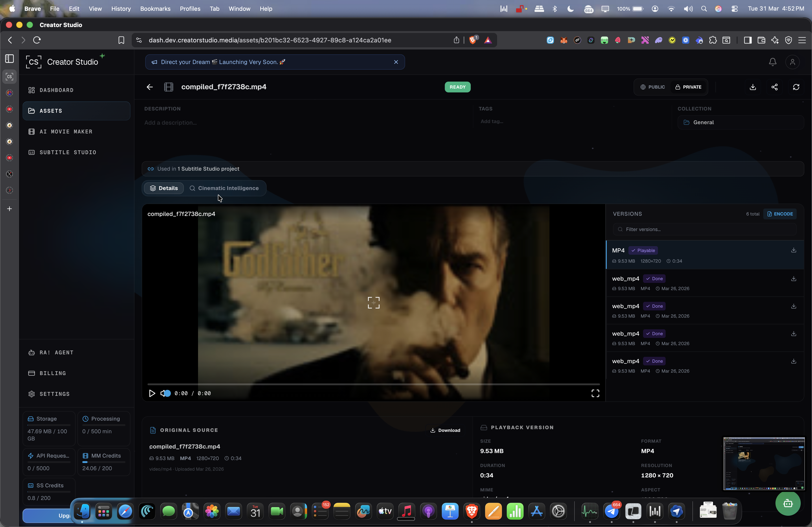
Task: Reload the page in the browser
Action: (37, 40)
